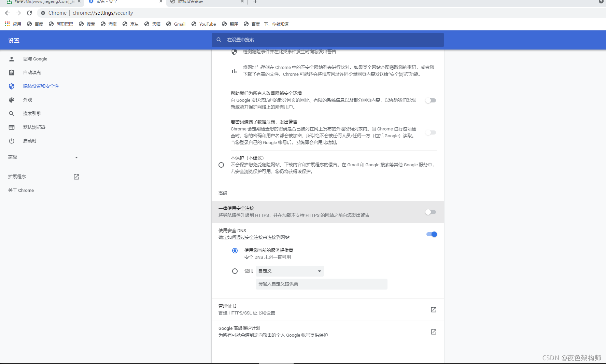Click the 设置 header title
Image resolution: width=606 pixels, height=364 pixels.
(14, 41)
